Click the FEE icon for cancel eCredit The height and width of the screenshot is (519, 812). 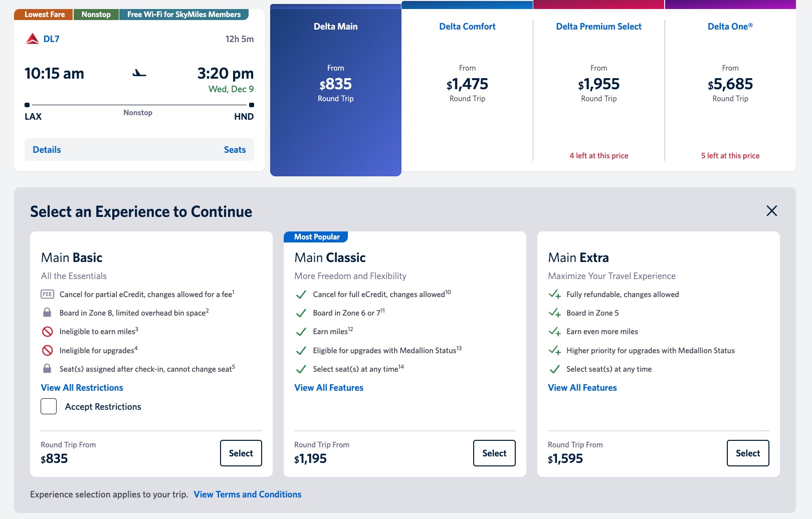point(47,294)
